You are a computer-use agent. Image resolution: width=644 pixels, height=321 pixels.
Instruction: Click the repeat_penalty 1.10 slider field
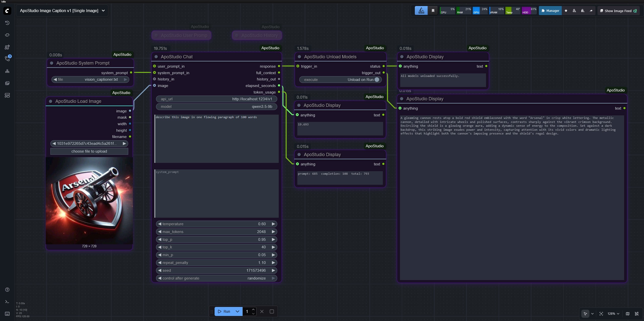[216, 263]
